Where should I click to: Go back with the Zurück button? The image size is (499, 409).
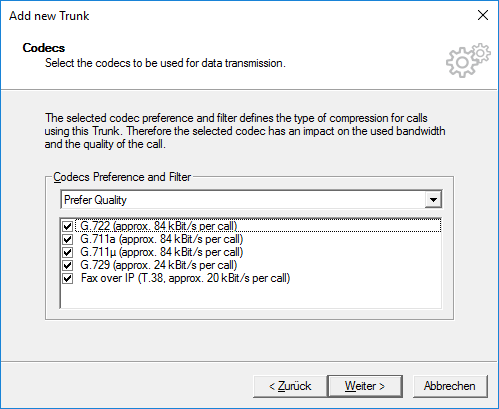click(290, 386)
